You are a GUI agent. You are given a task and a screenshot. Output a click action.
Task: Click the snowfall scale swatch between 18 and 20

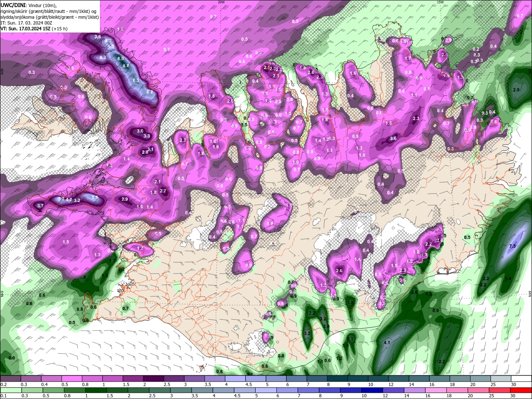[x=460, y=379]
